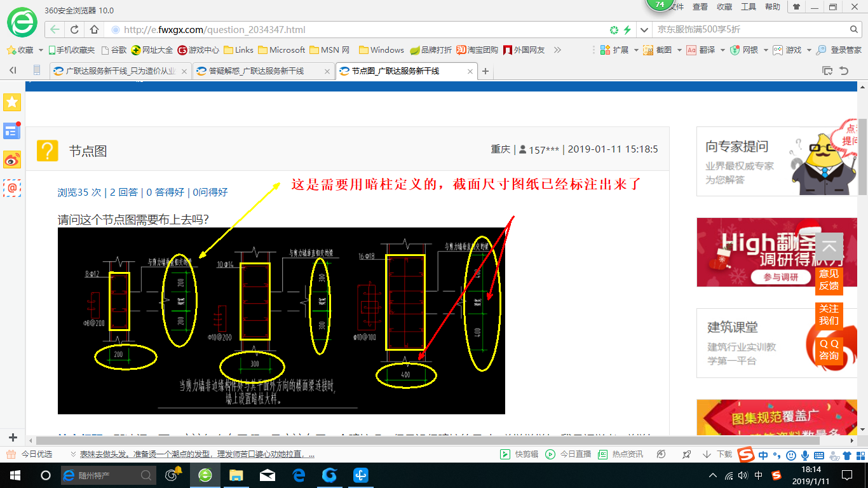Screen dimensions: 868x488
Task: Open the 淘宝团购 bookmark
Action: [477, 50]
